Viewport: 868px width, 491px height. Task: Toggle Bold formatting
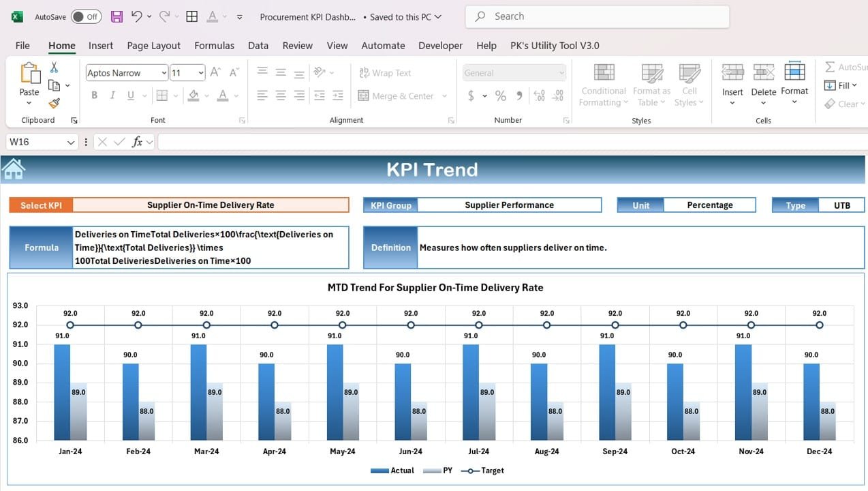tap(94, 95)
